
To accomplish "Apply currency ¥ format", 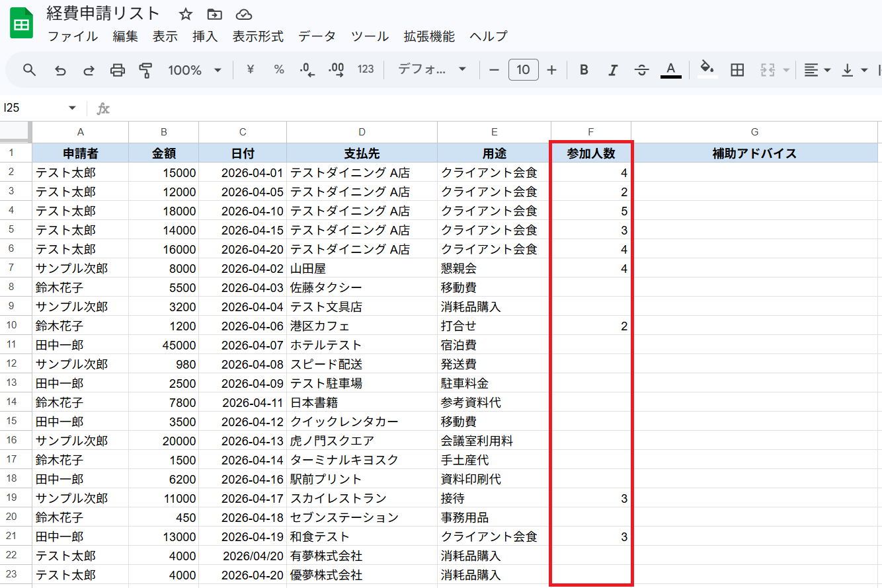I will point(250,69).
